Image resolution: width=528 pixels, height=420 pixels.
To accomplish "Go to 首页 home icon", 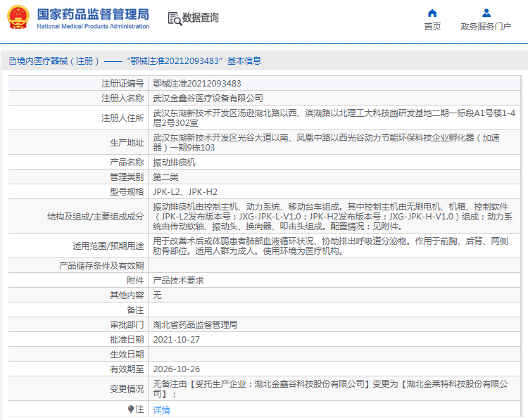I will pos(432,13).
